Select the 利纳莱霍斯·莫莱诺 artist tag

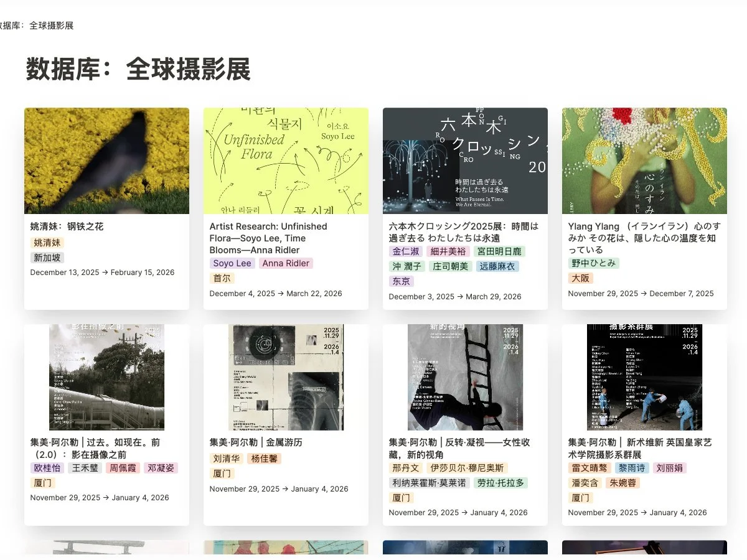point(430,483)
